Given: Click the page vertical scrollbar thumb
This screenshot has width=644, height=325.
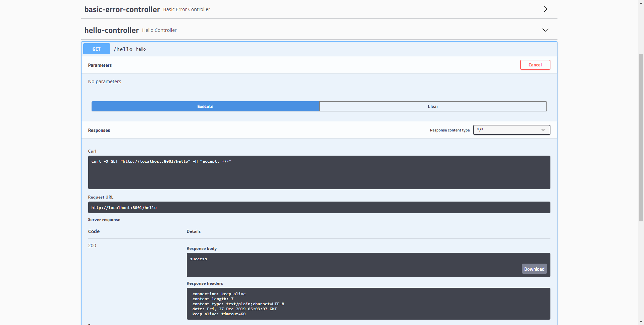Looking at the screenshot, I should [x=641, y=138].
